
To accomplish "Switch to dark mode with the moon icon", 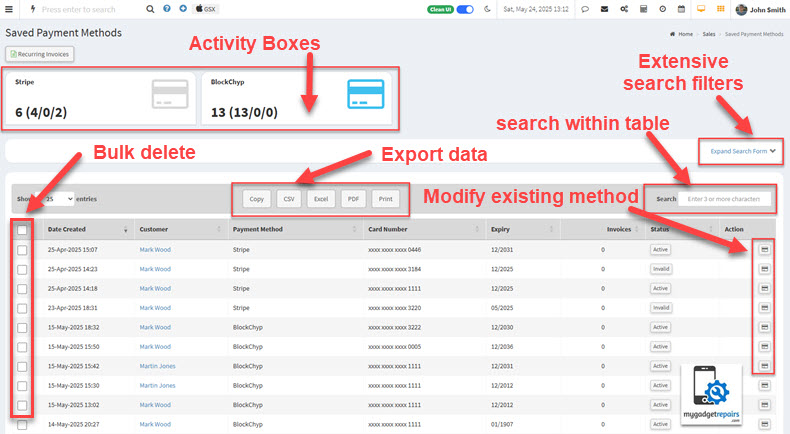I will pyautogui.click(x=487, y=9).
